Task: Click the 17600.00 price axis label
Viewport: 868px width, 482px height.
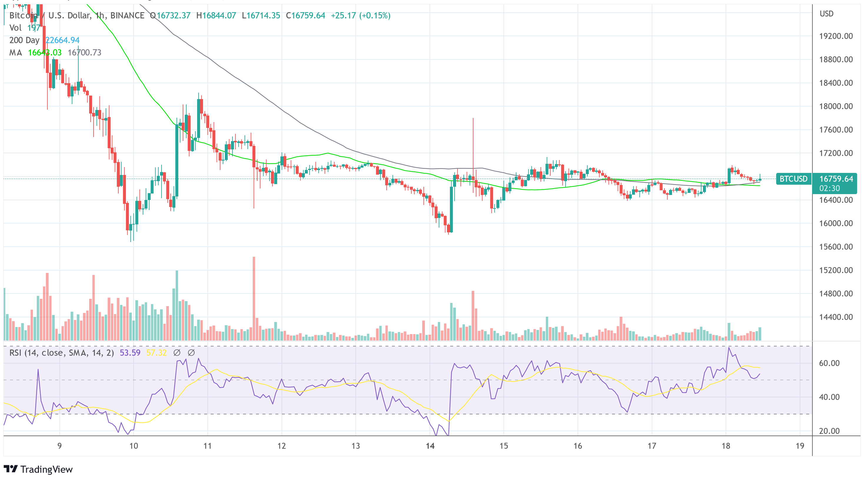Action: click(836, 130)
